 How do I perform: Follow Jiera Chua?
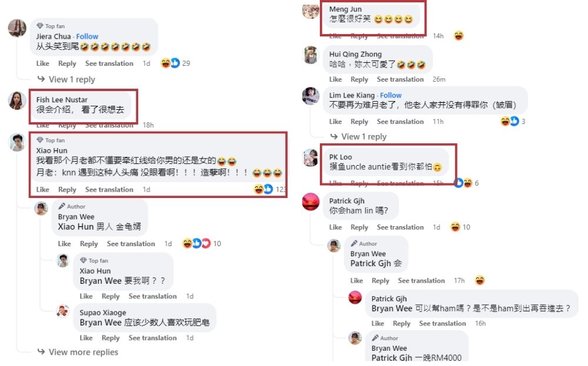87,36
